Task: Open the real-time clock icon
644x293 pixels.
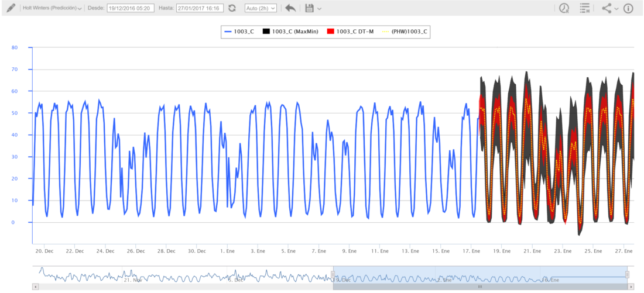Action: pyautogui.click(x=564, y=8)
